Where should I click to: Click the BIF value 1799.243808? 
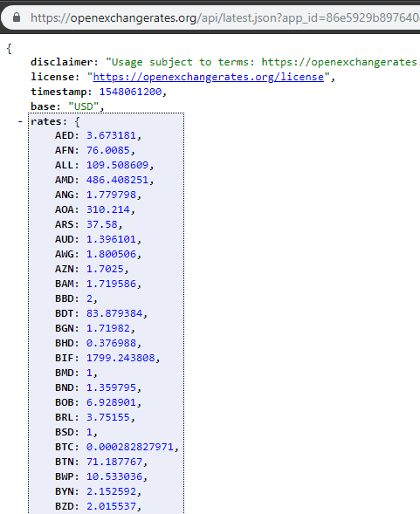(120, 358)
